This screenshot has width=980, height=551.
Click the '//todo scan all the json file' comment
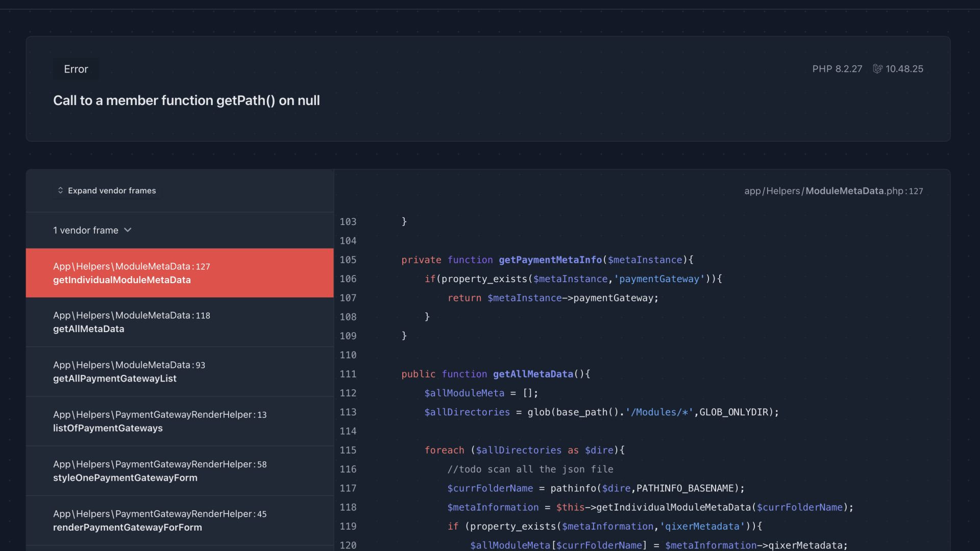pyautogui.click(x=530, y=469)
